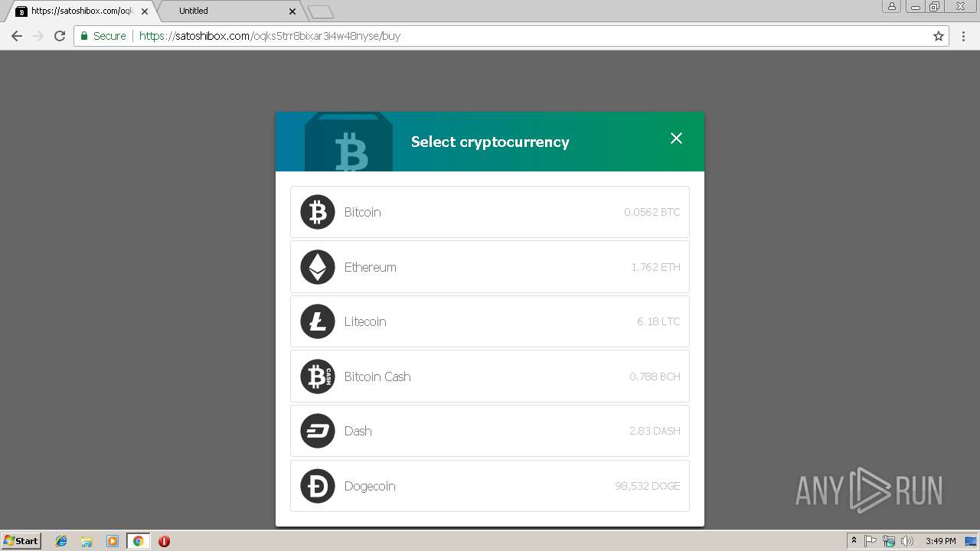Choose the Ethereum diamond icon

pos(318,267)
